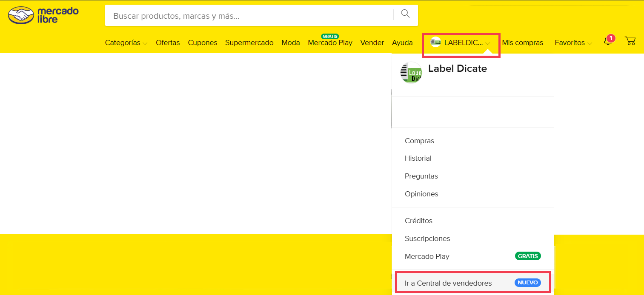The width and height of the screenshot is (644, 295).
Task: Open Preguntas in account menu
Action: pyautogui.click(x=421, y=176)
